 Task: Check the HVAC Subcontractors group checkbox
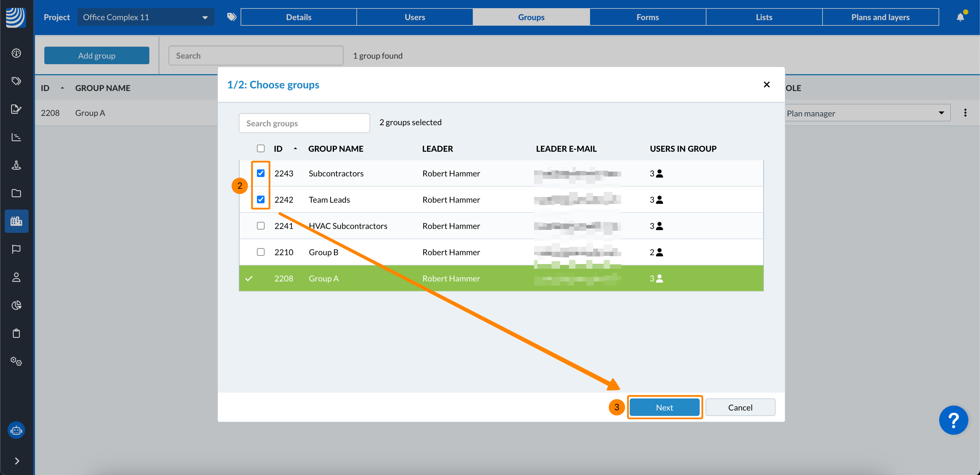point(260,226)
